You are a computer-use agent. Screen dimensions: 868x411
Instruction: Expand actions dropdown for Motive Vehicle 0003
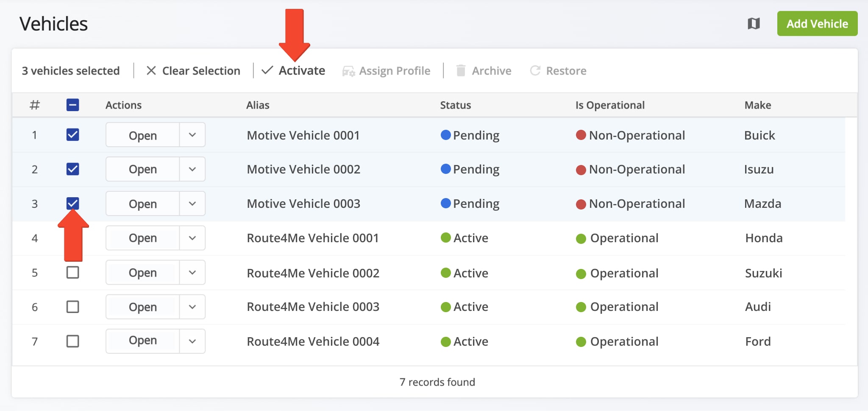(192, 204)
